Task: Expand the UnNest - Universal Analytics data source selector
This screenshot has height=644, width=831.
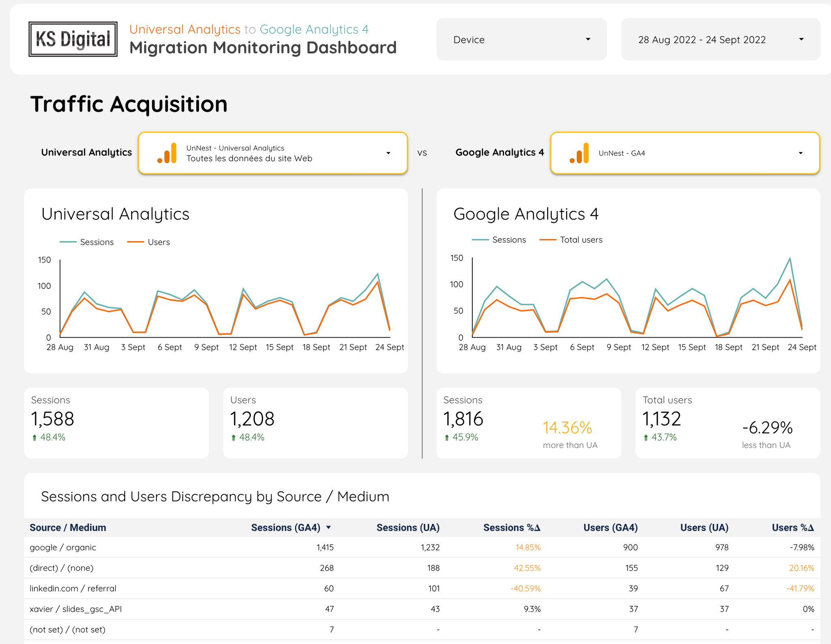Action: 273,153
